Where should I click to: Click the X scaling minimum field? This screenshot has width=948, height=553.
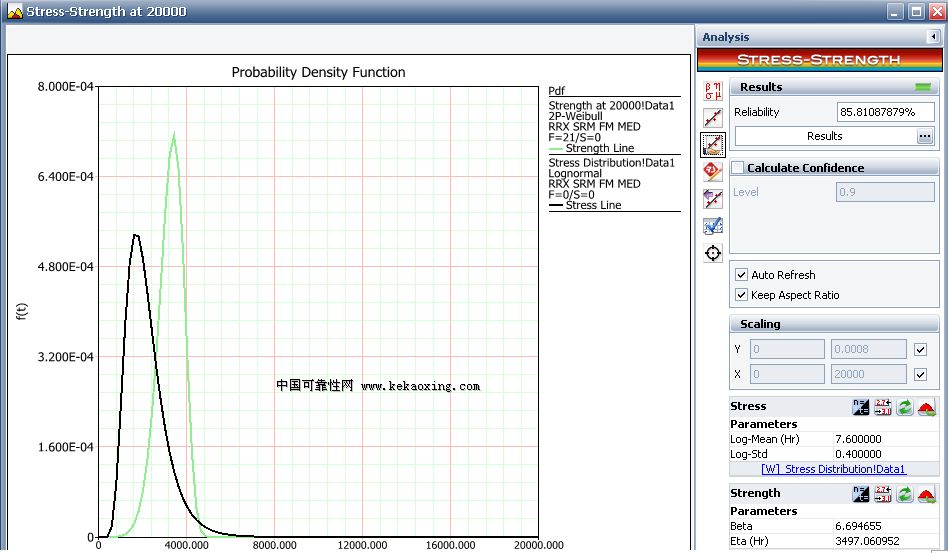[787, 374]
